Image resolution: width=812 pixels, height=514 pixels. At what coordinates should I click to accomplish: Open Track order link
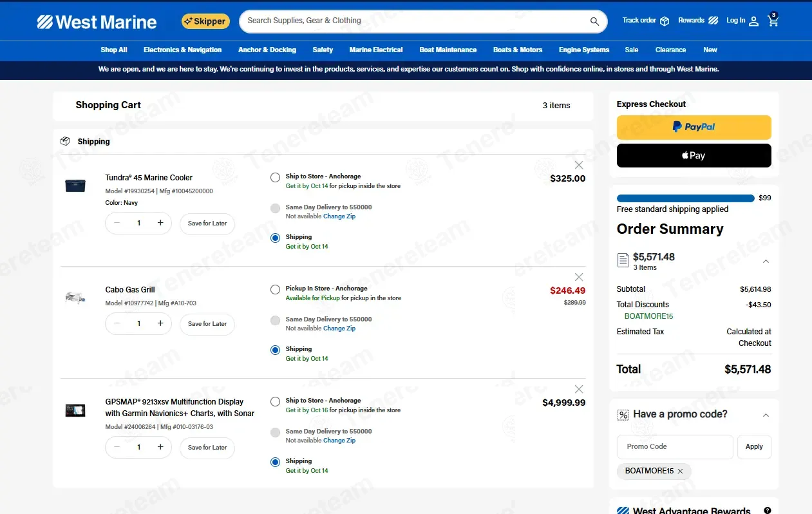click(646, 21)
